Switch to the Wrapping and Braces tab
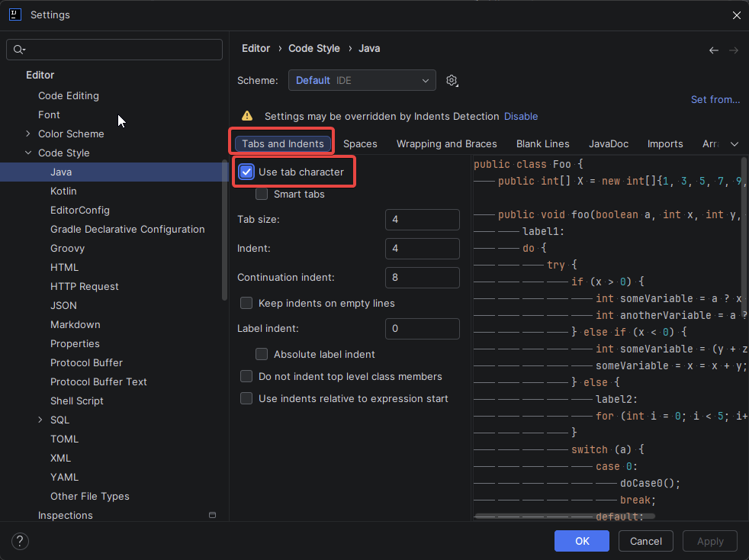 (446, 144)
